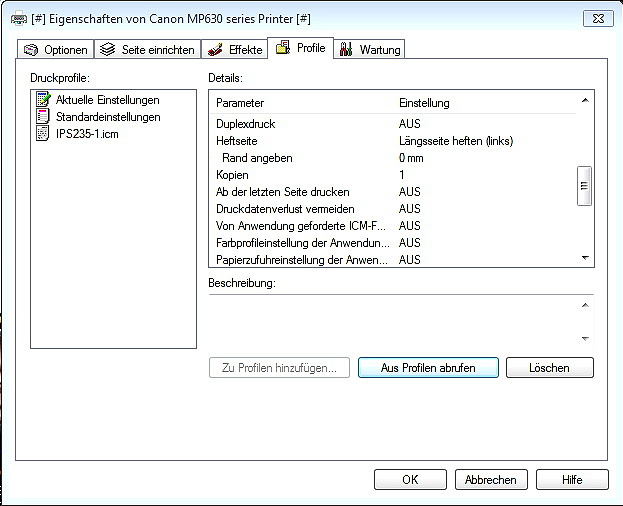
Task: Click Farbprofileinstellung der Anwendun... row
Action: point(393,243)
